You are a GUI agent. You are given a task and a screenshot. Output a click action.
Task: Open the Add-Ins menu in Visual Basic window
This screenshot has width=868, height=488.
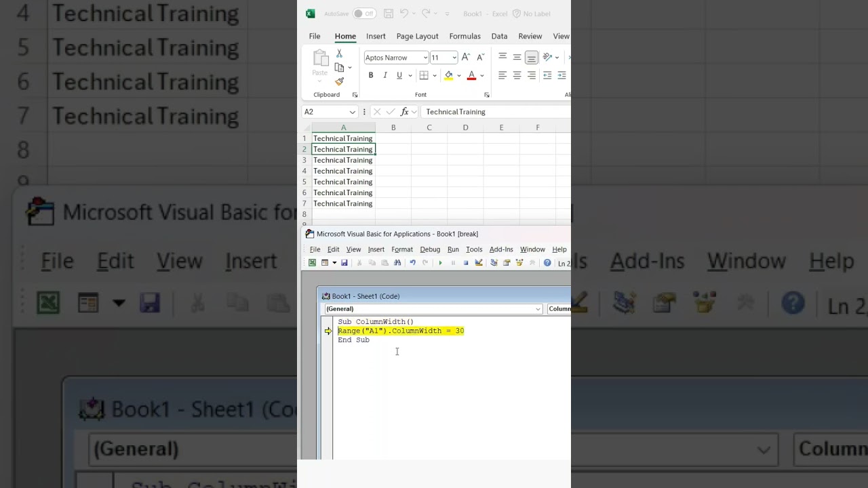(501, 249)
